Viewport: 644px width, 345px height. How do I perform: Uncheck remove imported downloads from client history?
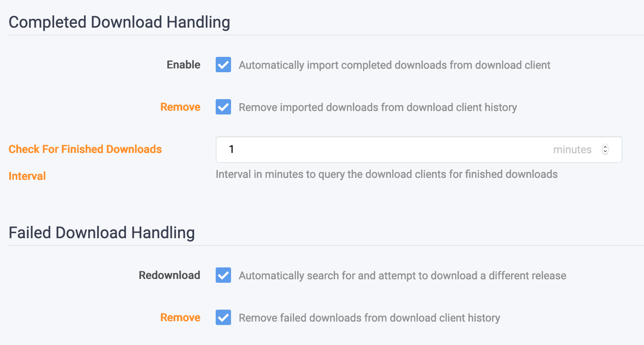(223, 107)
